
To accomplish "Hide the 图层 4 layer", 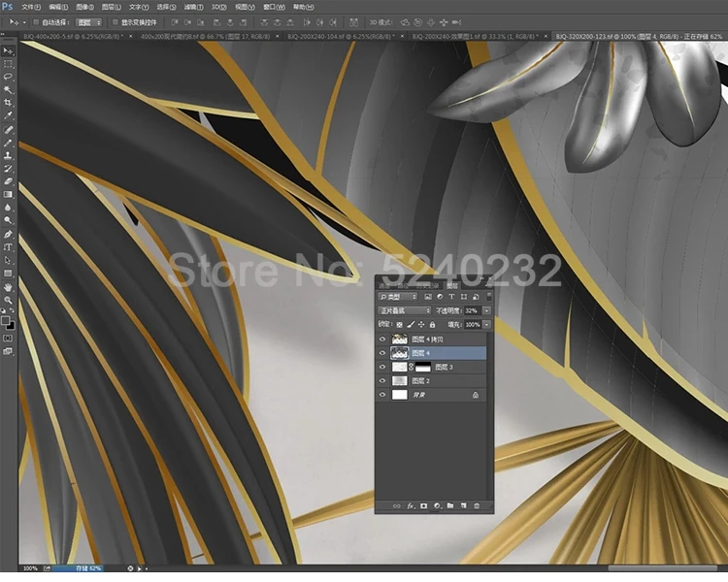I will 382,353.
